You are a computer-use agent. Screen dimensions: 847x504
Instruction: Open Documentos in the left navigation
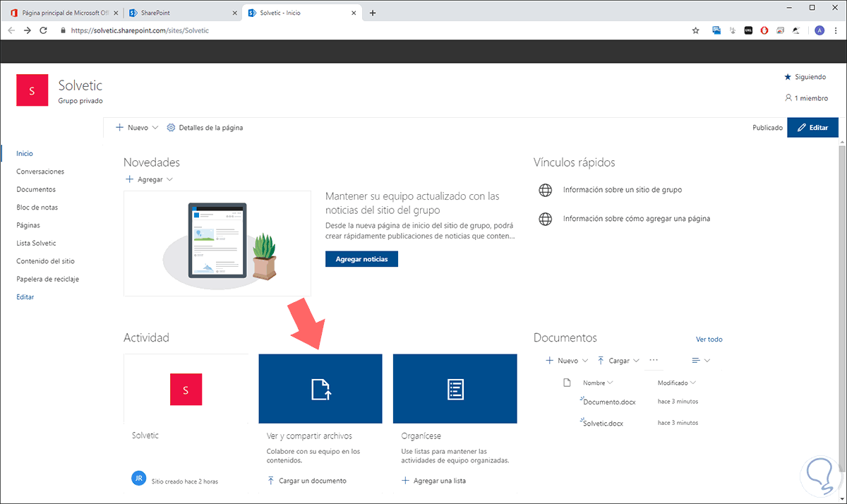[x=36, y=189]
